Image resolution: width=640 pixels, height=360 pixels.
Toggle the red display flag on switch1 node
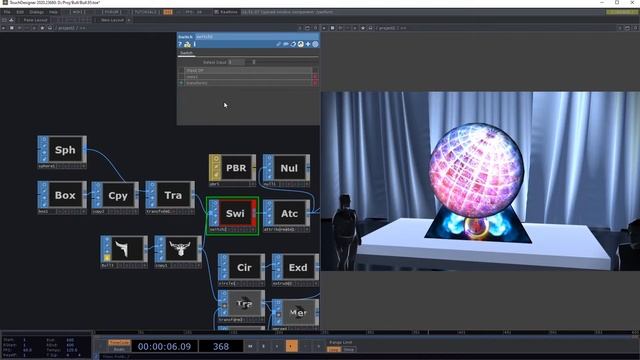pos(254,213)
